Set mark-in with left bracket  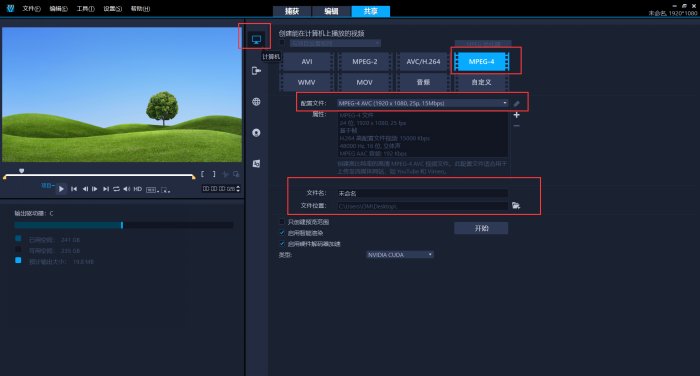point(203,174)
